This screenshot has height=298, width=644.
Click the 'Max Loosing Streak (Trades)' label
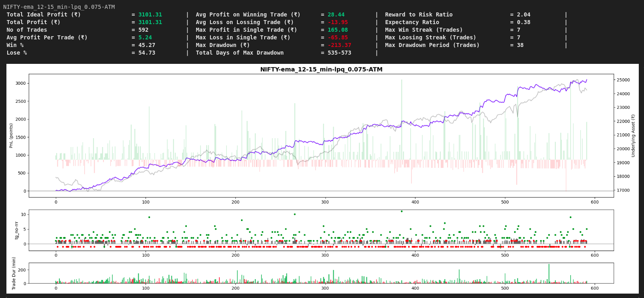tap(430, 37)
